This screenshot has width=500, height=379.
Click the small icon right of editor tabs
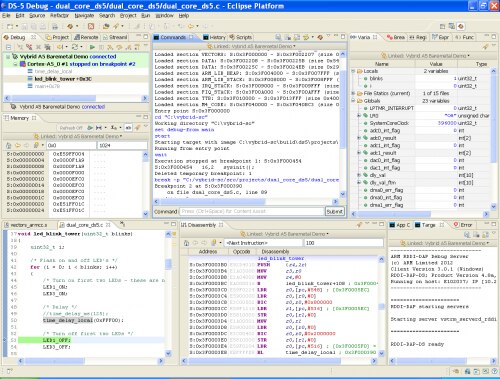click(x=122, y=224)
